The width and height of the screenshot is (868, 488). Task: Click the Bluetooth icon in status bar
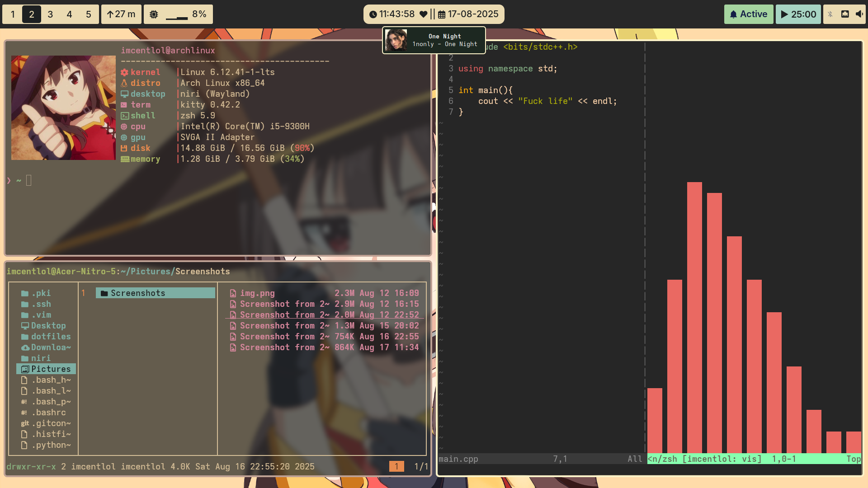(830, 14)
